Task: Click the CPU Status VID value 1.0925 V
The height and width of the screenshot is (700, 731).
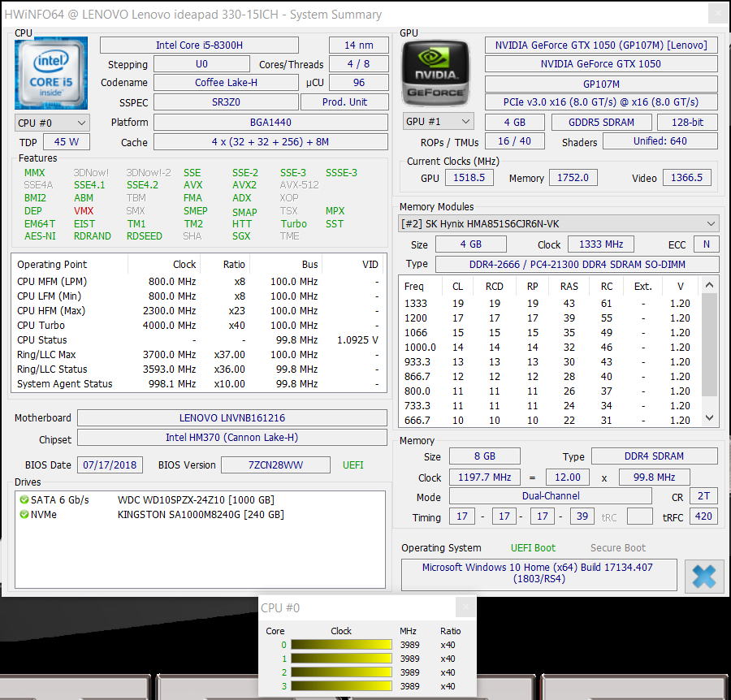Action: click(357, 340)
